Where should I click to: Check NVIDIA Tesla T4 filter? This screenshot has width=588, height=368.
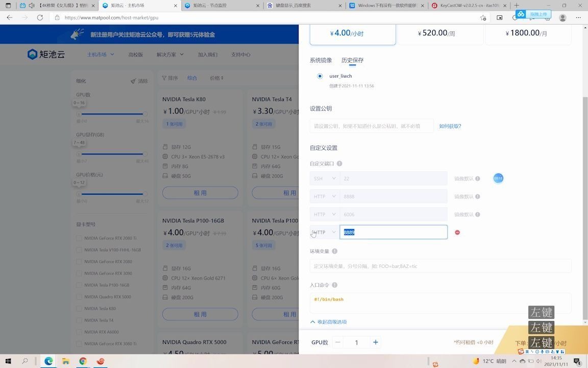click(x=79, y=320)
